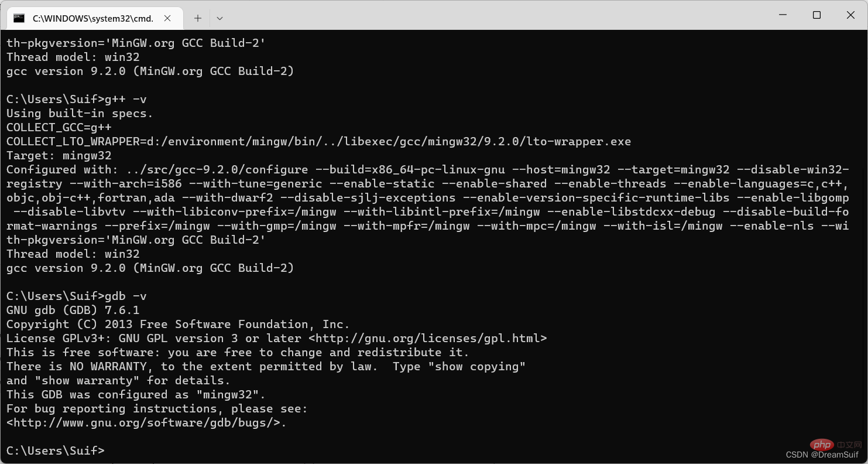Click the cmd icon on the tab
This screenshot has height=464, width=868.
(x=19, y=18)
